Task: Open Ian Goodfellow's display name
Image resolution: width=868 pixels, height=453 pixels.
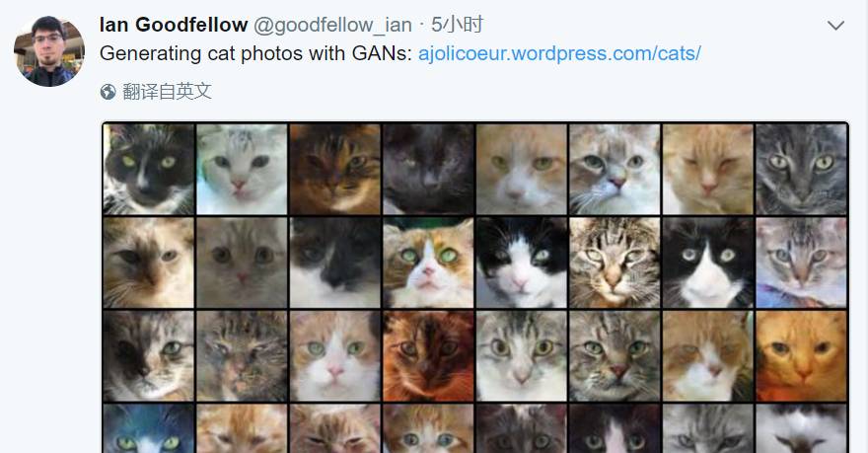Action: coord(174,25)
